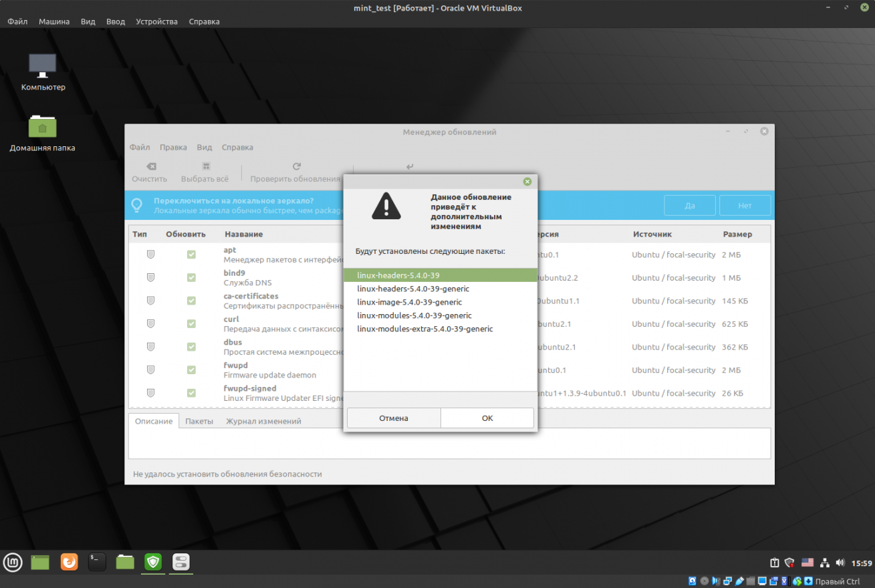Uncheck the fwupd update checkbox
The height and width of the screenshot is (588, 875).
tap(191, 370)
